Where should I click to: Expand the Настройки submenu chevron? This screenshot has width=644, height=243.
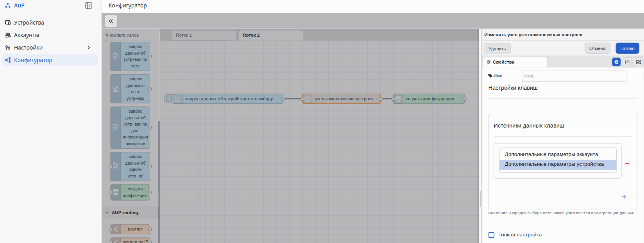pyautogui.click(x=89, y=48)
